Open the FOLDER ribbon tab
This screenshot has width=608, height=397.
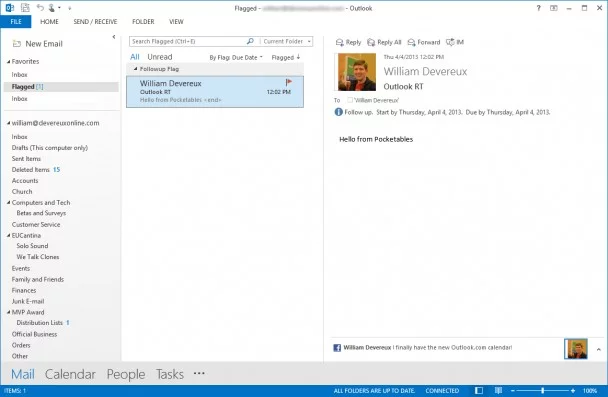[x=143, y=22]
